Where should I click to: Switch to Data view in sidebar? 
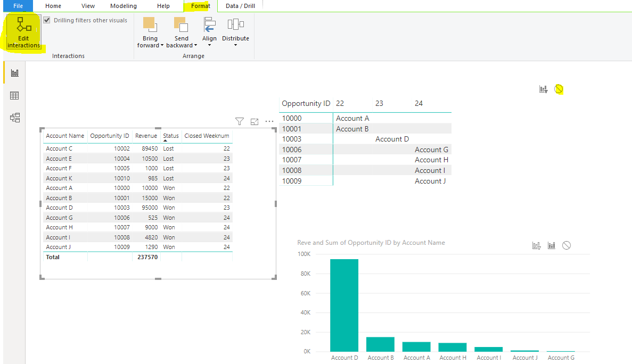point(14,95)
